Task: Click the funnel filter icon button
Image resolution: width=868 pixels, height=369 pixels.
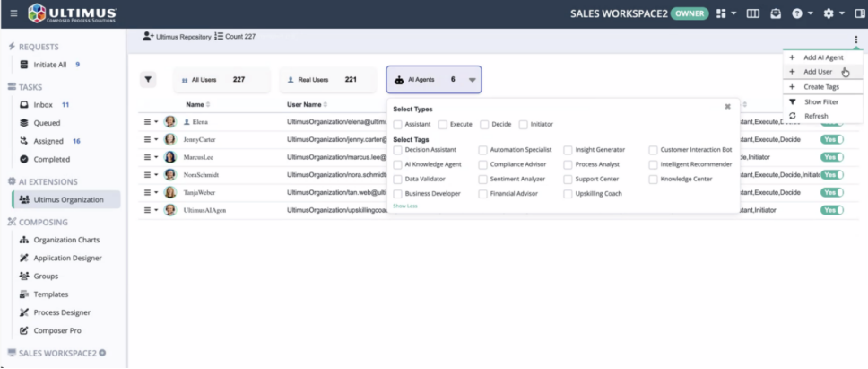Action: (148, 80)
